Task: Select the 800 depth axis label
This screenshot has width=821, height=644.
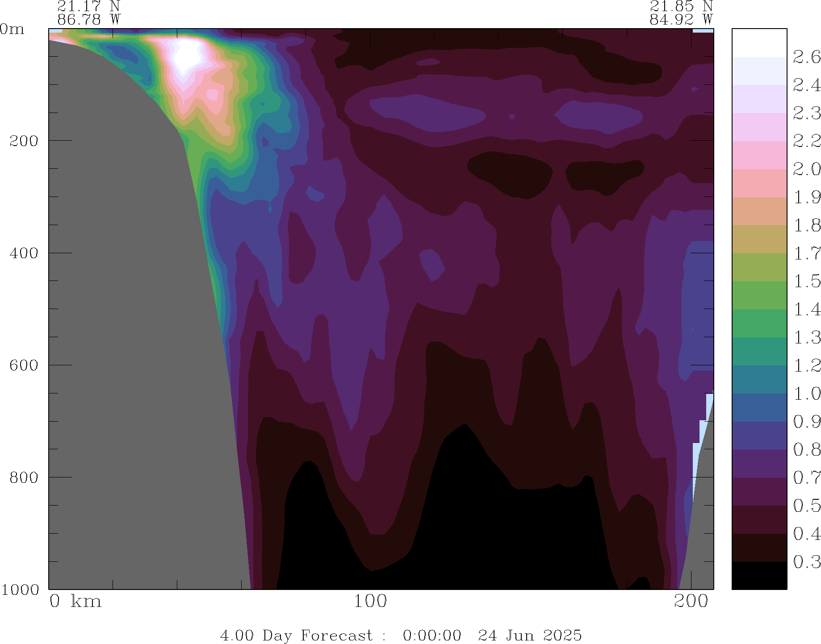Action: point(21,477)
